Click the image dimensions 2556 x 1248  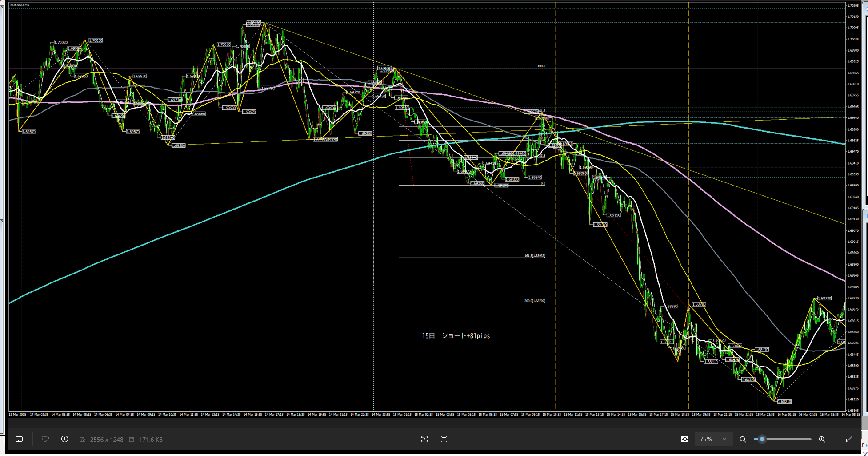(x=107, y=440)
